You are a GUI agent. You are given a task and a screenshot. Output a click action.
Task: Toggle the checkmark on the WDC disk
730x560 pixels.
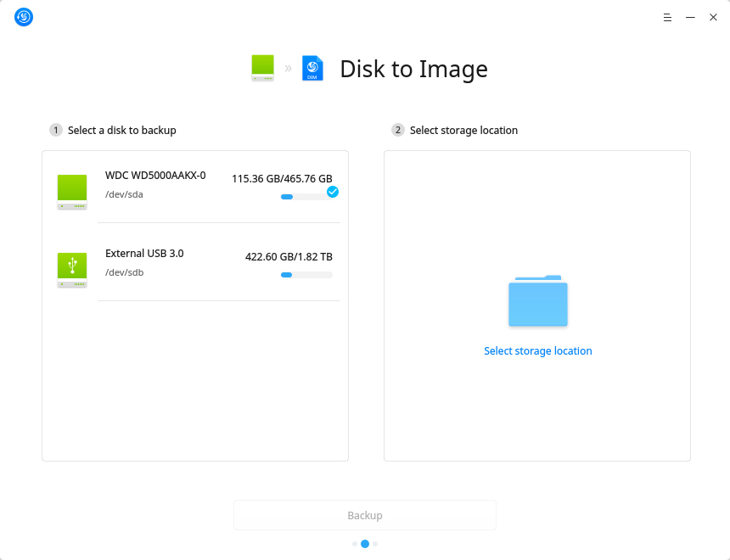(333, 192)
